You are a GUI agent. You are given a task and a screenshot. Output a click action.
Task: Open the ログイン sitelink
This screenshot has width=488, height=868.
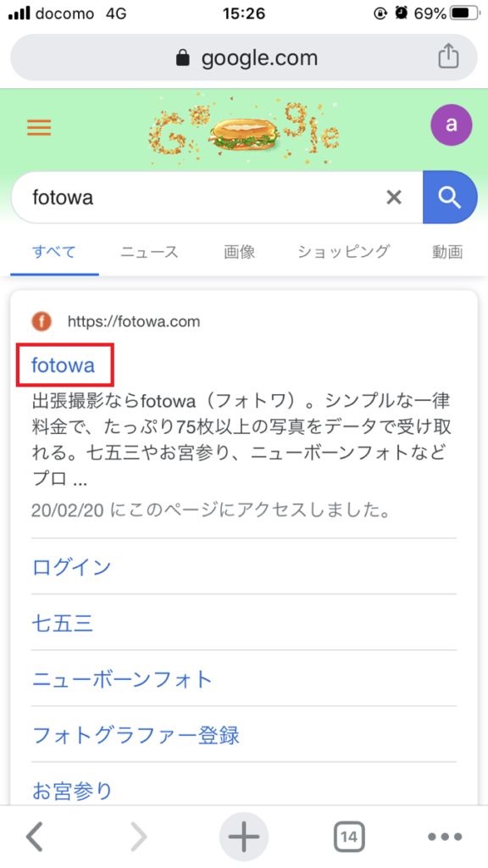[x=71, y=567]
